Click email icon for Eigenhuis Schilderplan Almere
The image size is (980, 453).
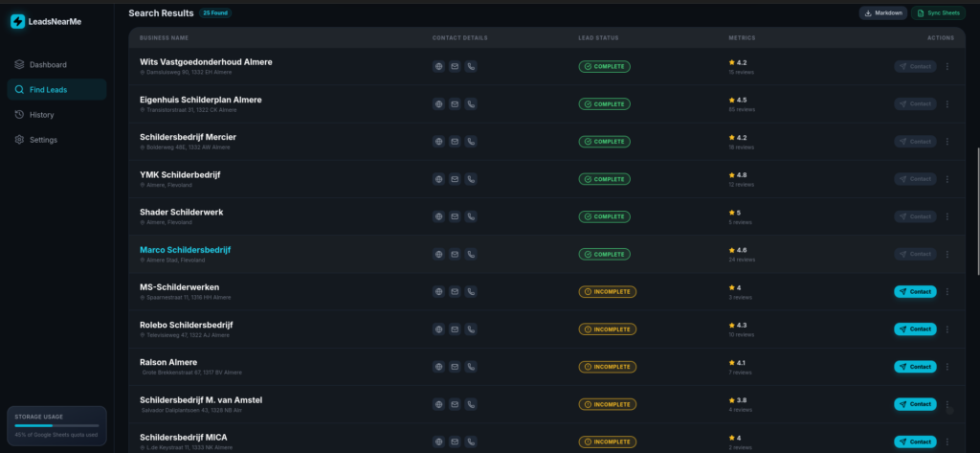(x=455, y=103)
